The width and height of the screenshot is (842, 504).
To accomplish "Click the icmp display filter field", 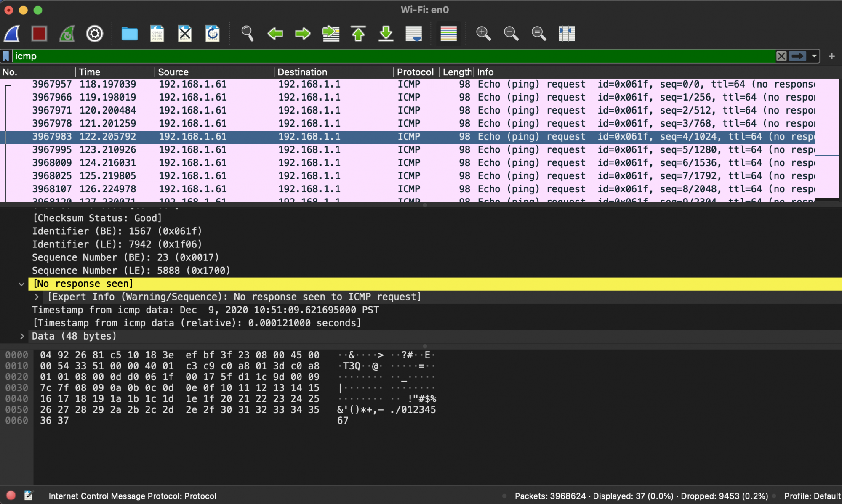I will tap(379, 56).
